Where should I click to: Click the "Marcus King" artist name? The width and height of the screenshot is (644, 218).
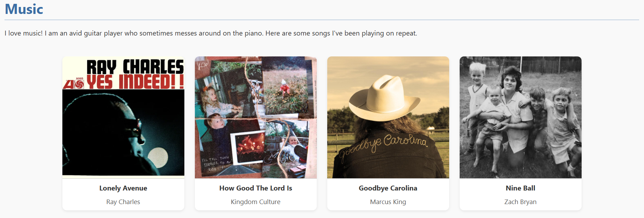[x=388, y=202]
